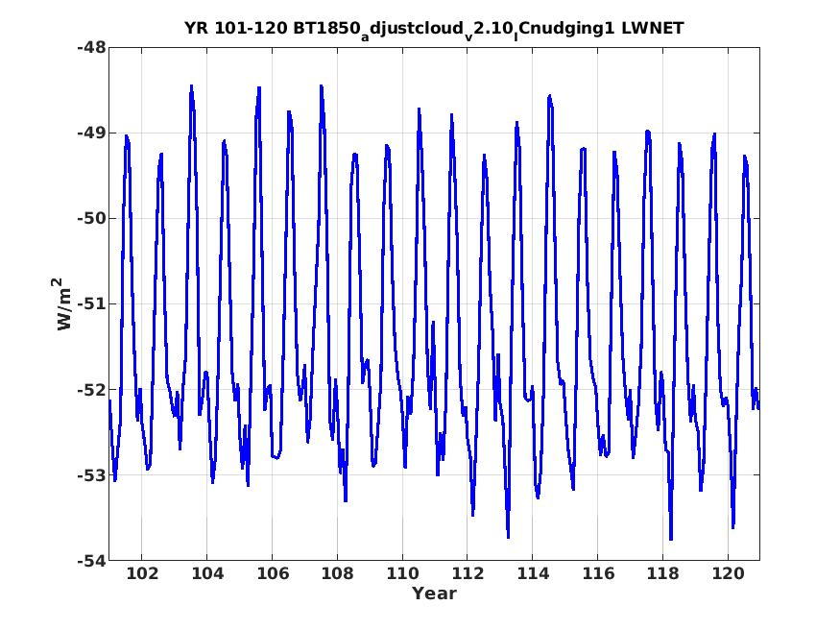Click x-axis tick label '108'
The width and height of the screenshot is (840, 630).
coord(338,573)
